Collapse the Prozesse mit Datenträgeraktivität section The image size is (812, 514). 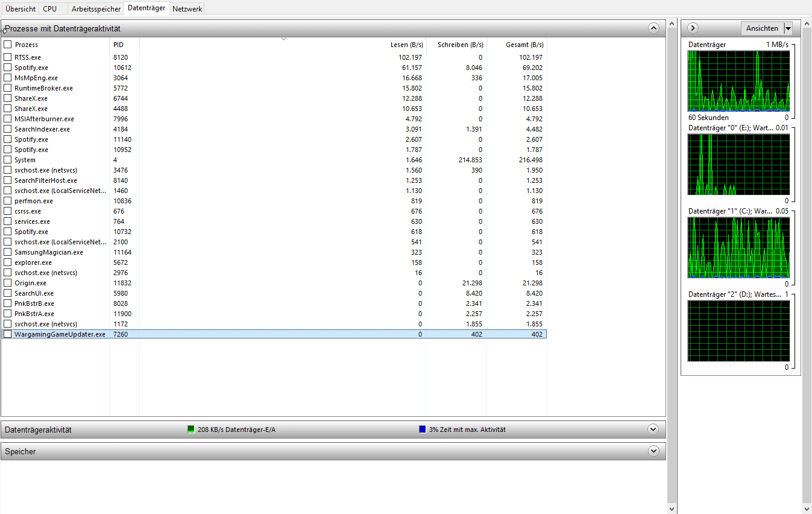pyautogui.click(x=653, y=28)
